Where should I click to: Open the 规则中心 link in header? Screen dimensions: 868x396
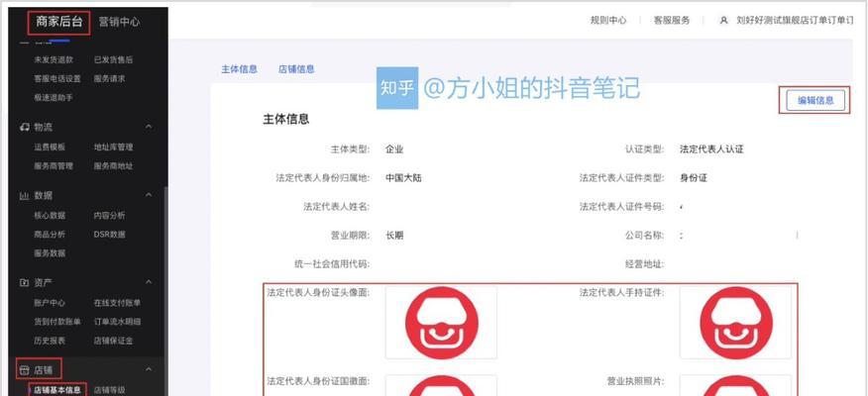[x=608, y=21]
